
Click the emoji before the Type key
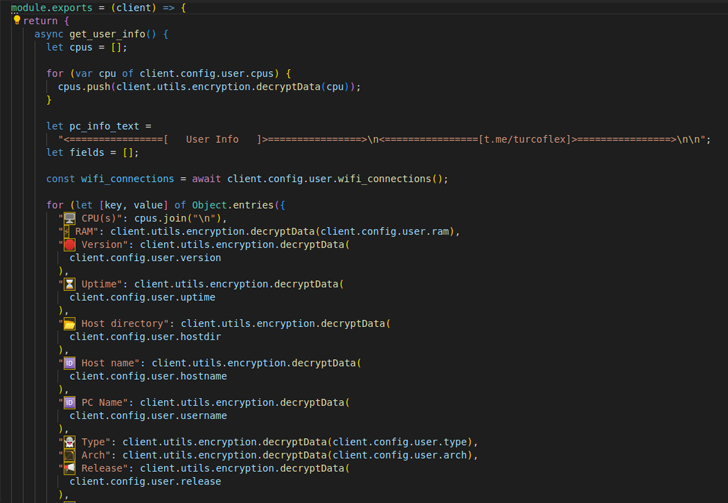point(69,442)
